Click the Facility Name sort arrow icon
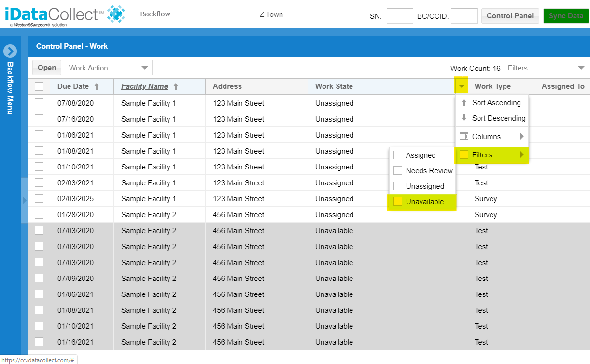Viewport: 590px width, 364px height. click(x=176, y=87)
